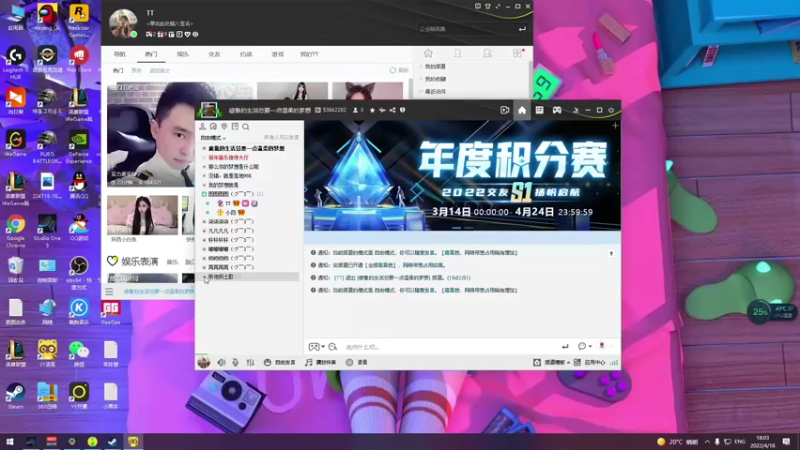Open the Windows Start menu
Image resolution: width=800 pixels, height=450 pixels.
pos(9,442)
